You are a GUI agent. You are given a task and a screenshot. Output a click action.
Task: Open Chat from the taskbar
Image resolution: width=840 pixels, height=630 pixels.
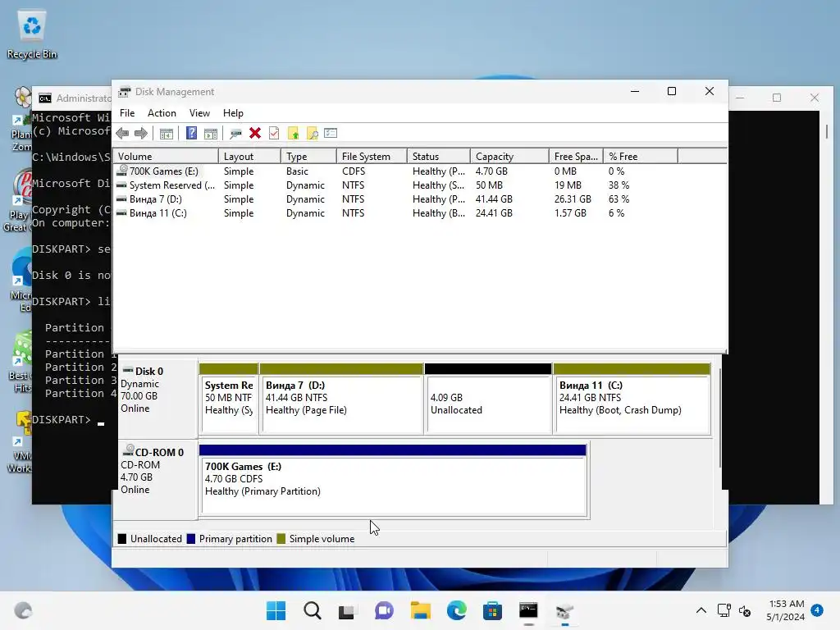[x=384, y=610]
